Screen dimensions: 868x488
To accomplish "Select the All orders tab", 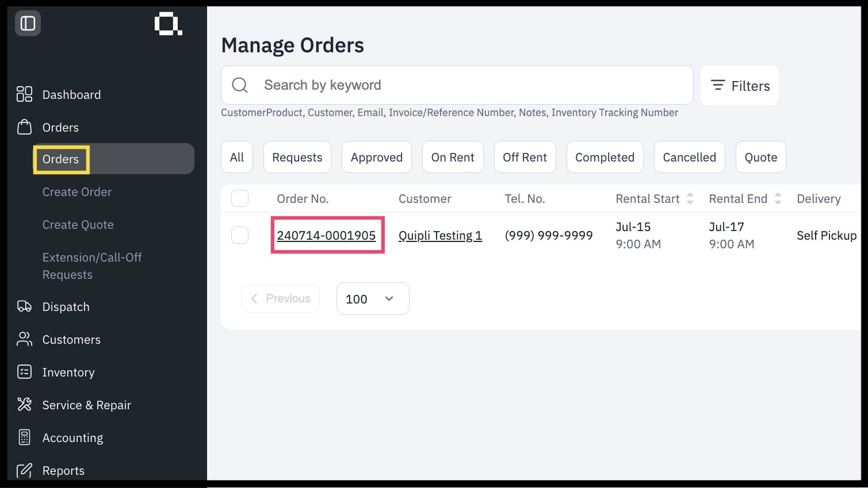I will 237,157.
